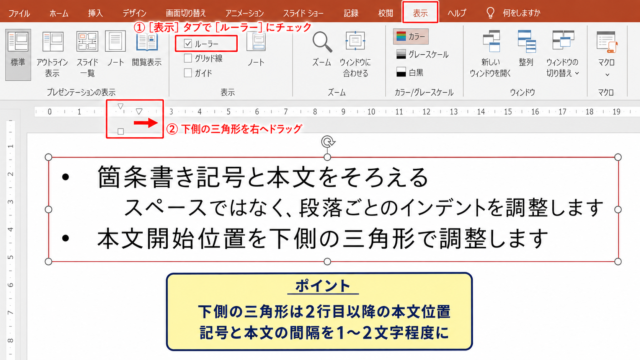This screenshot has width=640, height=360.
Task: Switch to the 校閲 tab
Action: 385,13
